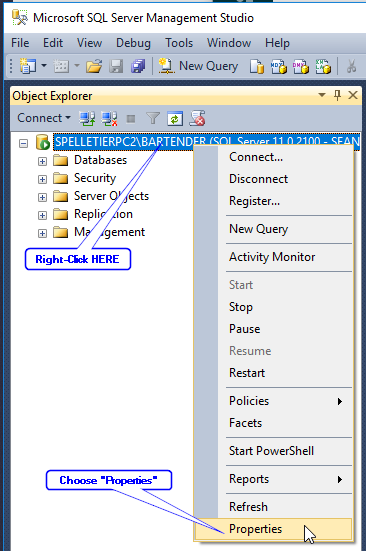Screen dimensions: 366x551
Task: Click the Security folder icon
Action: pyautogui.click(x=60, y=179)
